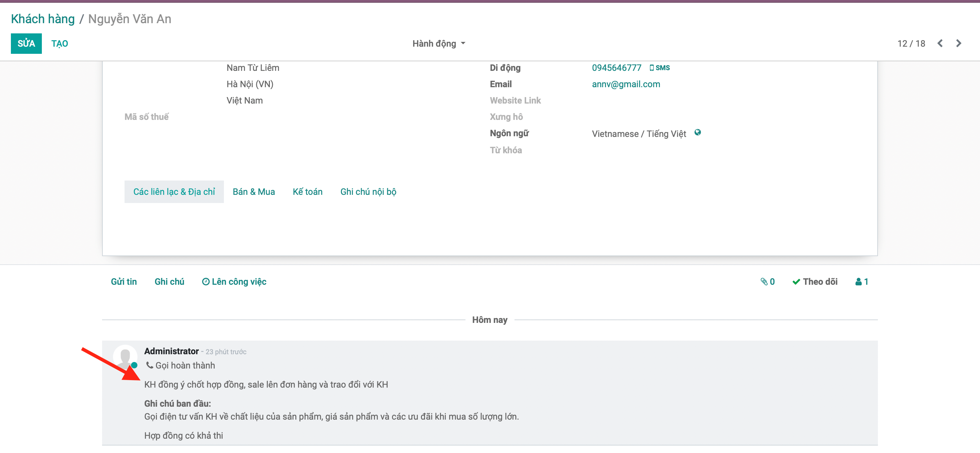Click Gọi điện tư vấn KH note line
980x453 pixels.
(x=331, y=417)
